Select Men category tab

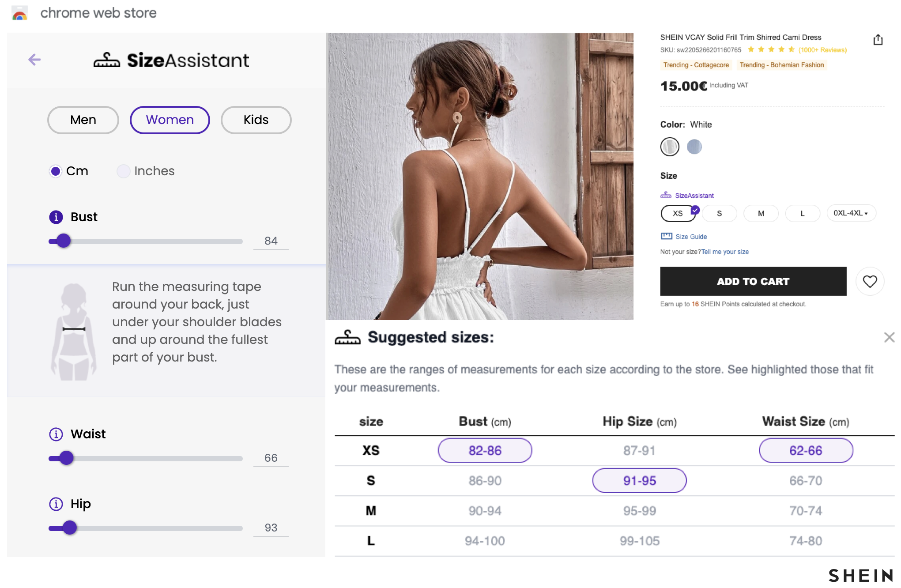[83, 120]
